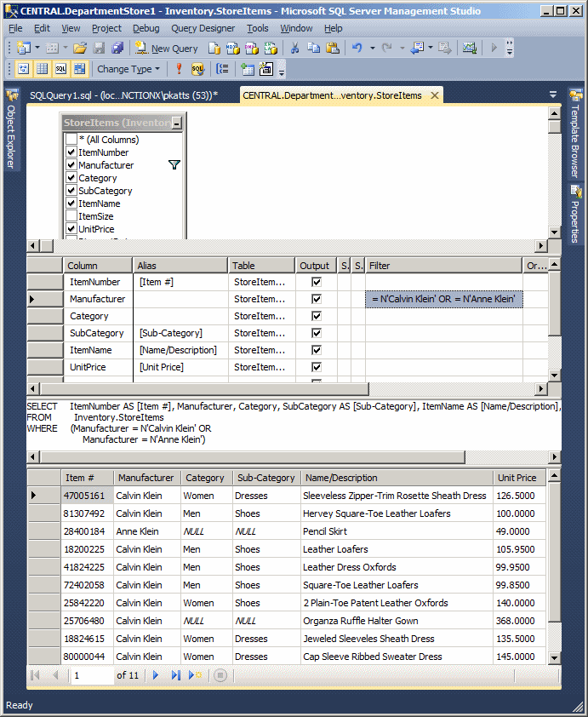Uncheck ItemNumber in StoreItems table box
Image resolution: width=588 pixels, height=717 pixels.
(x=71, y=152)
